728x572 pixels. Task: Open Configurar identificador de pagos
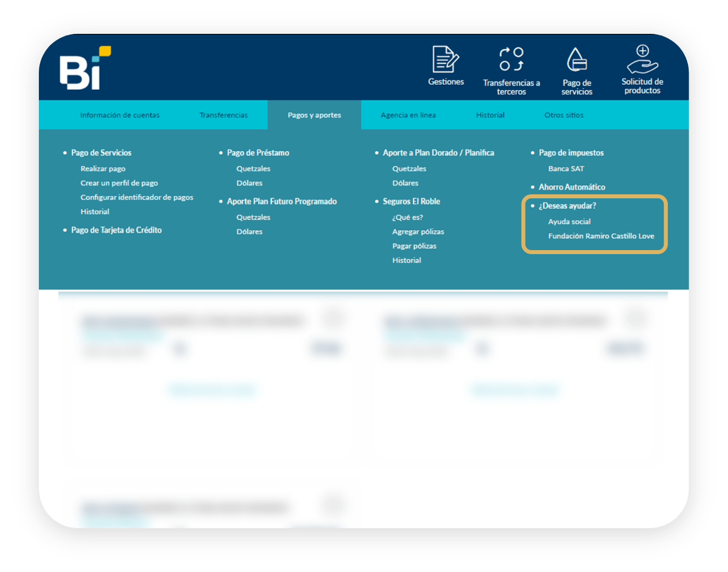[137, 197]
